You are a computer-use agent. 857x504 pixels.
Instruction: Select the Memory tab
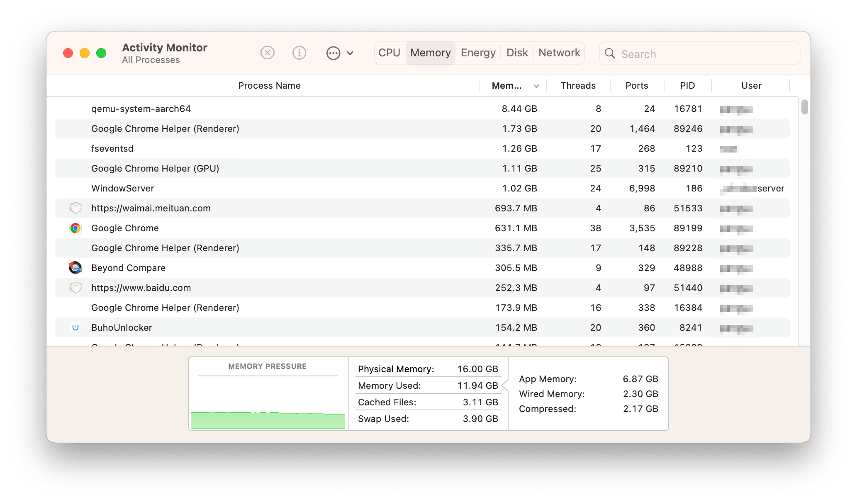[431, 53]
